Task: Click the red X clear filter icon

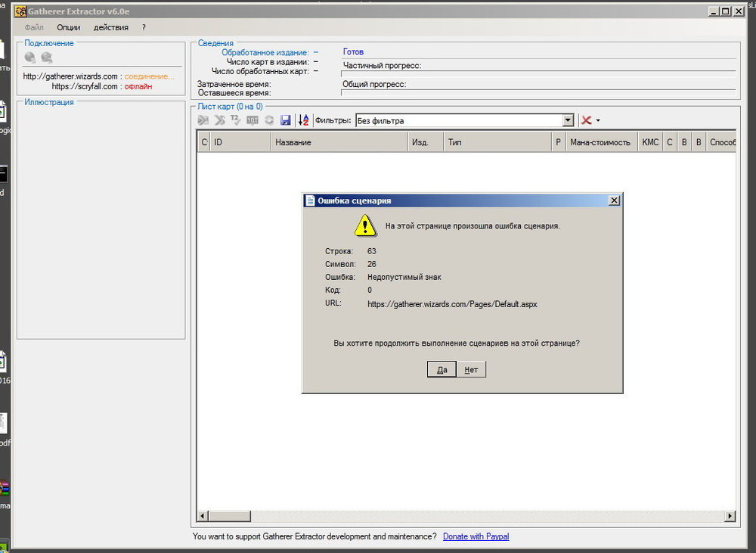Action: (586, 120)
